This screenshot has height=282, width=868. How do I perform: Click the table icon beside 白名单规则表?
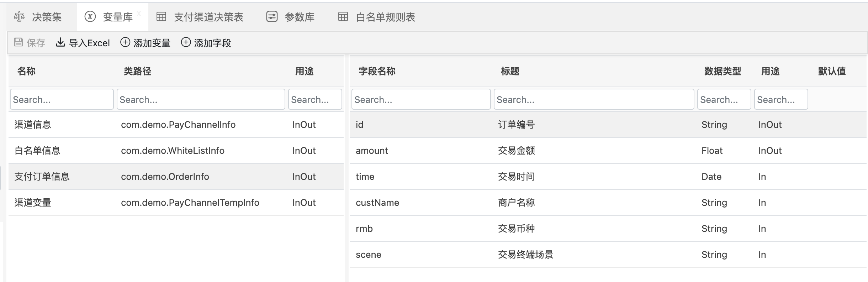[343, 17]
